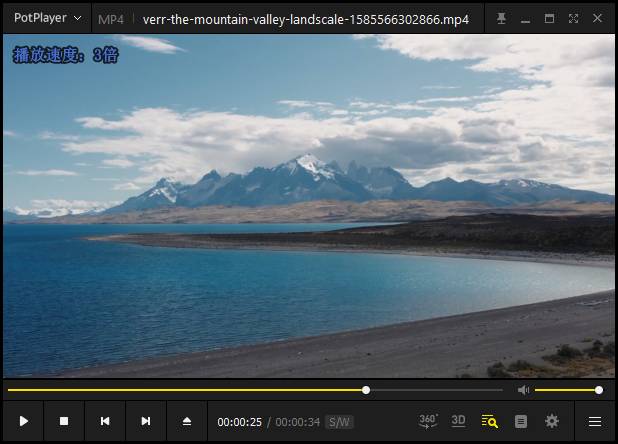Click the Play button
Screen dimensions: 618x444
pyautogui.click(x=24, y=422)
